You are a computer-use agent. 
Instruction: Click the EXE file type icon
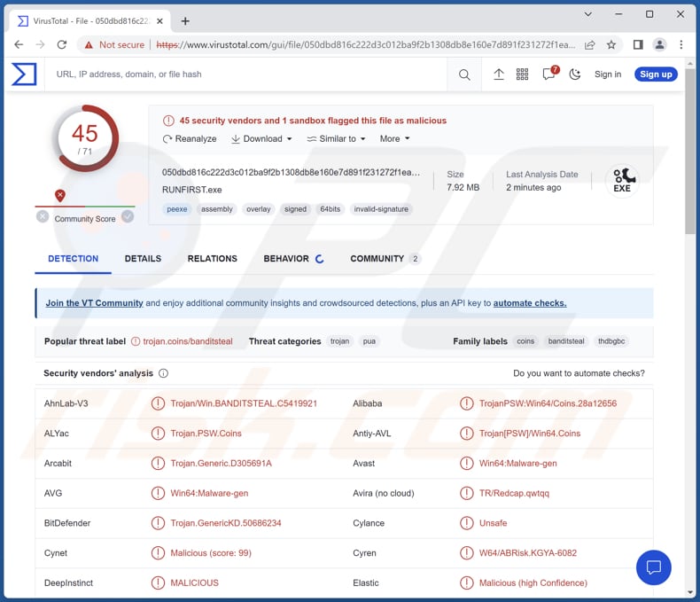tap(622, 180)
